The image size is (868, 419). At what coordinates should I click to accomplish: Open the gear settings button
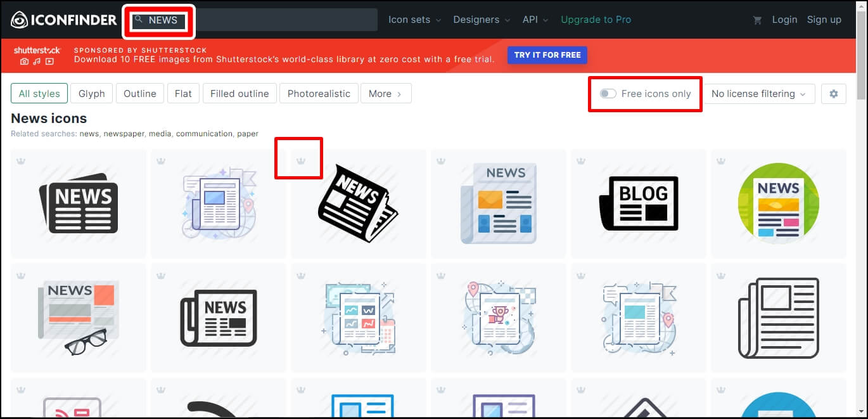[834, 94]
